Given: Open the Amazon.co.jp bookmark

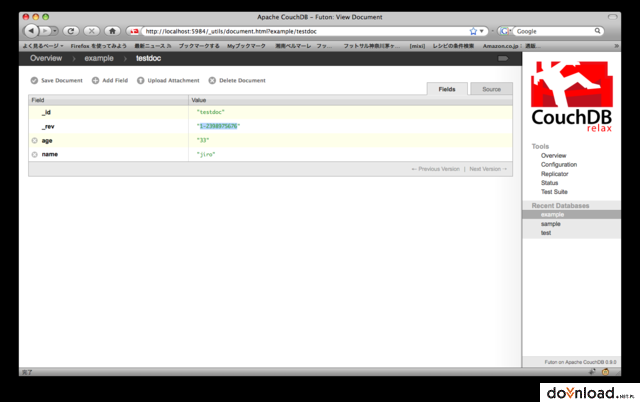Looking at the screenshot, I should click(511, 46).
